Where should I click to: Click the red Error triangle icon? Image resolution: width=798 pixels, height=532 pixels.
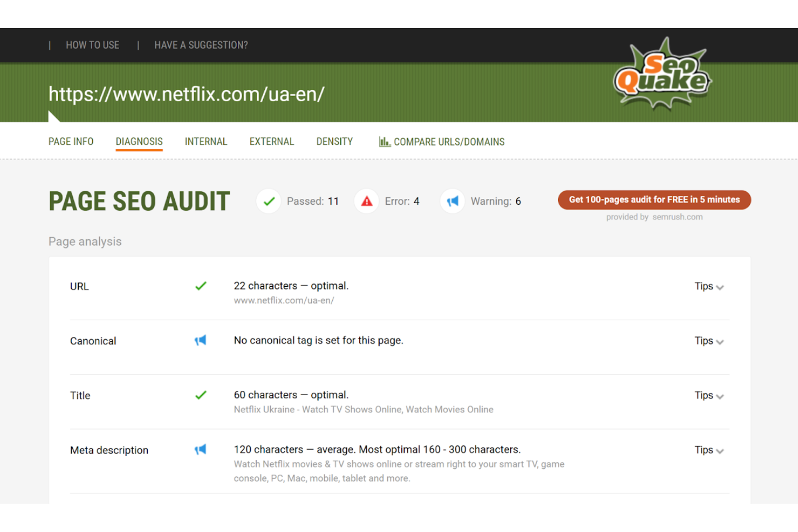367,202
